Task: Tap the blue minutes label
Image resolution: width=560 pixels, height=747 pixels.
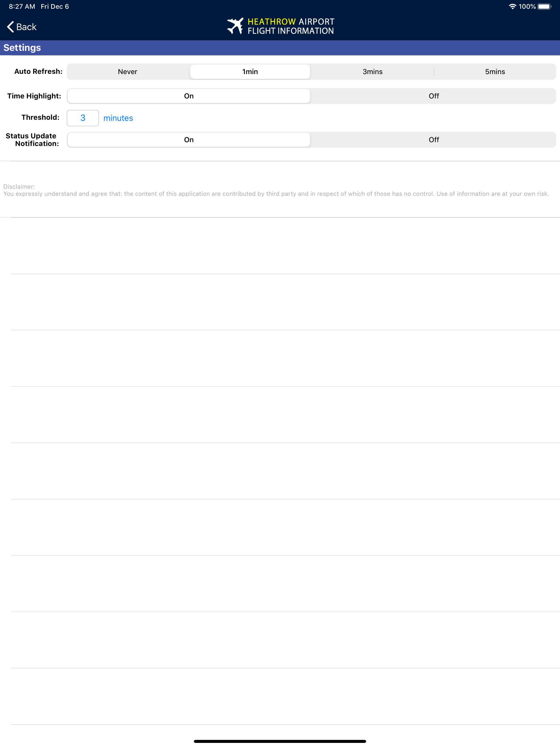Action: point(118,118)
